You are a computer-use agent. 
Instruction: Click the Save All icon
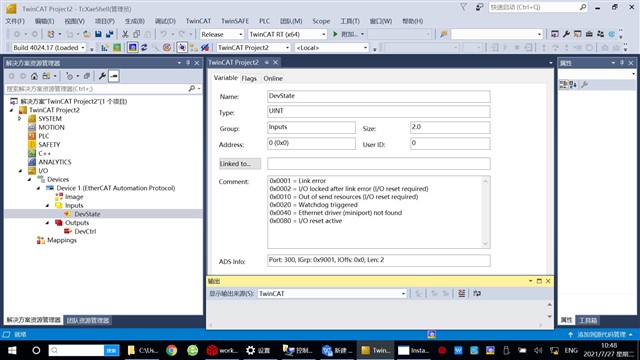[x=109, y=34]
